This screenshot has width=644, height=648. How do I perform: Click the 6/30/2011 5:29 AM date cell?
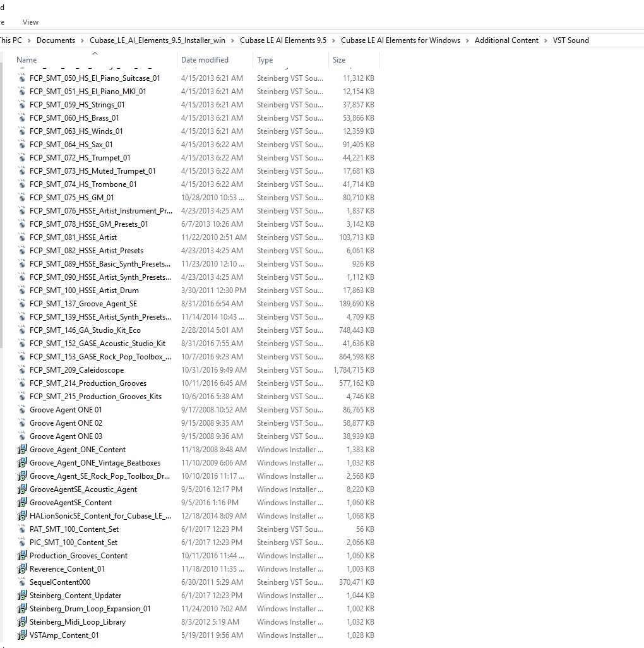coord(212,582)
